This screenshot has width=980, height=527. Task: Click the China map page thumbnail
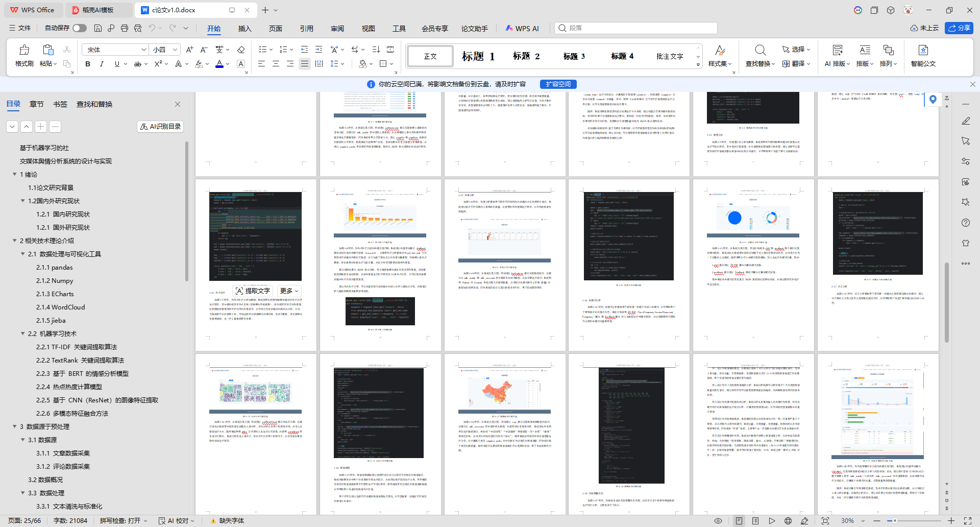pos(505,435)
